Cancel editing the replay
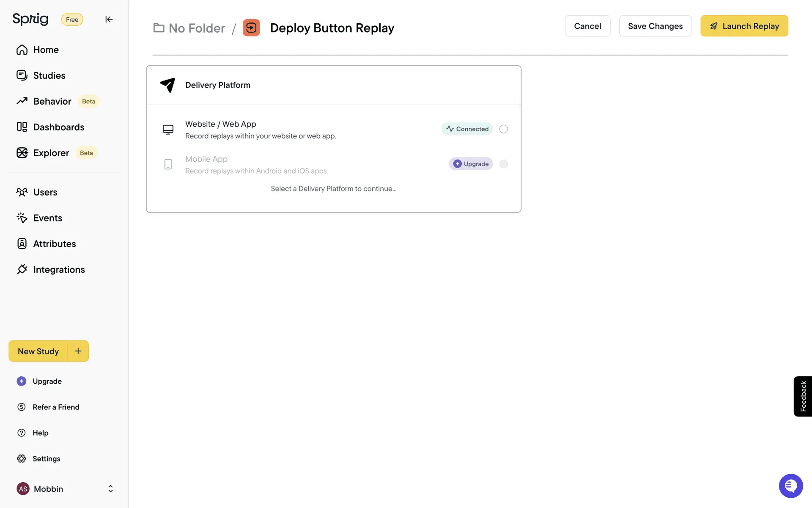 click(587, 26)
